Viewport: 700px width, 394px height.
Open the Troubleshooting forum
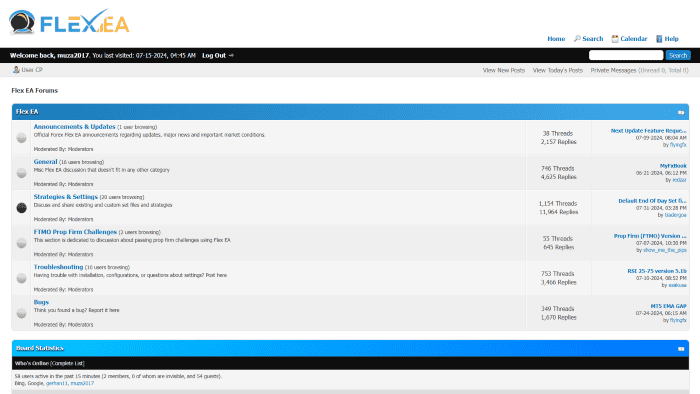tap(58, 267)
